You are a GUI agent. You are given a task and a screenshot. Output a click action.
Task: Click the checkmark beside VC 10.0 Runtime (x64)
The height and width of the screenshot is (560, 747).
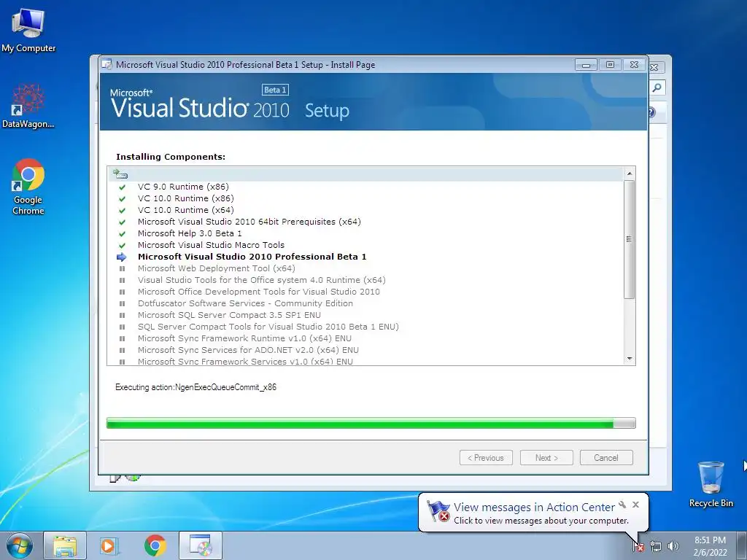(x=122, y=211)
